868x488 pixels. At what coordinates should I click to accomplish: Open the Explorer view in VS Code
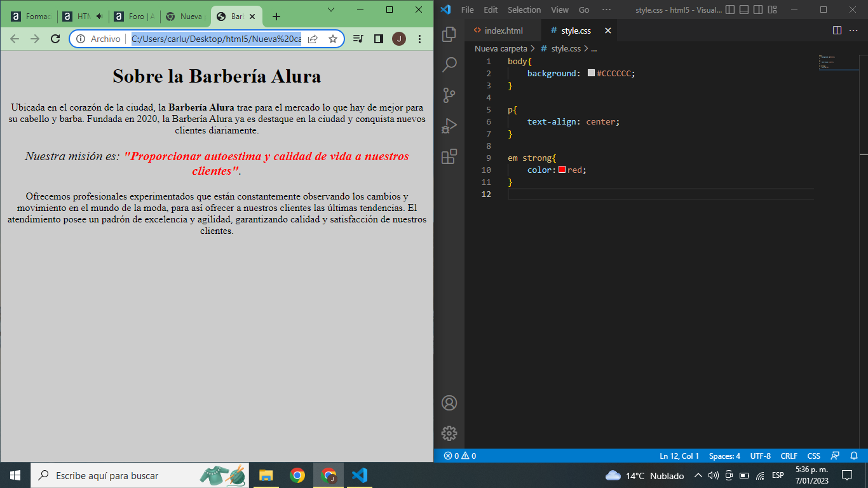[x=449, y=34]
